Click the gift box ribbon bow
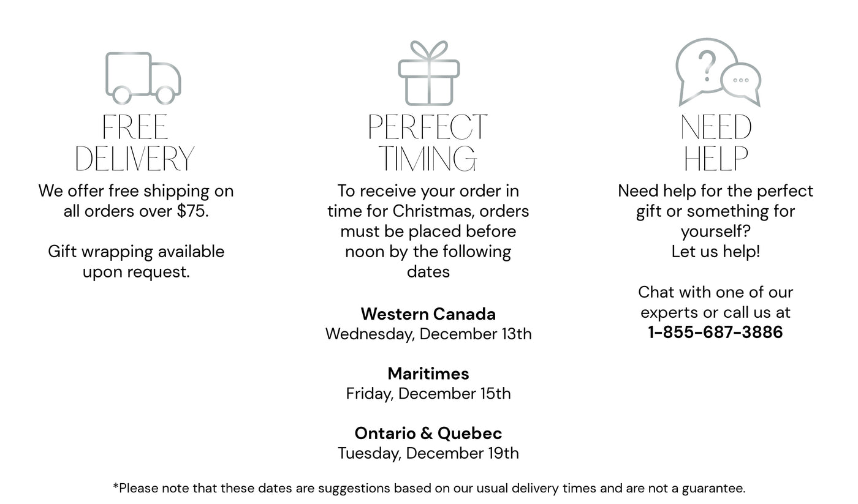Viewport: 858px width, 504px height. [428, 50]
